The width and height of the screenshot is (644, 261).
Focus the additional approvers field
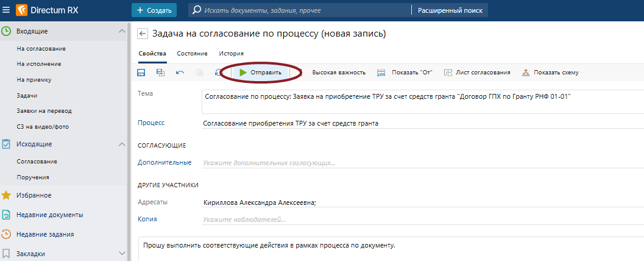[x=423, y=163]
